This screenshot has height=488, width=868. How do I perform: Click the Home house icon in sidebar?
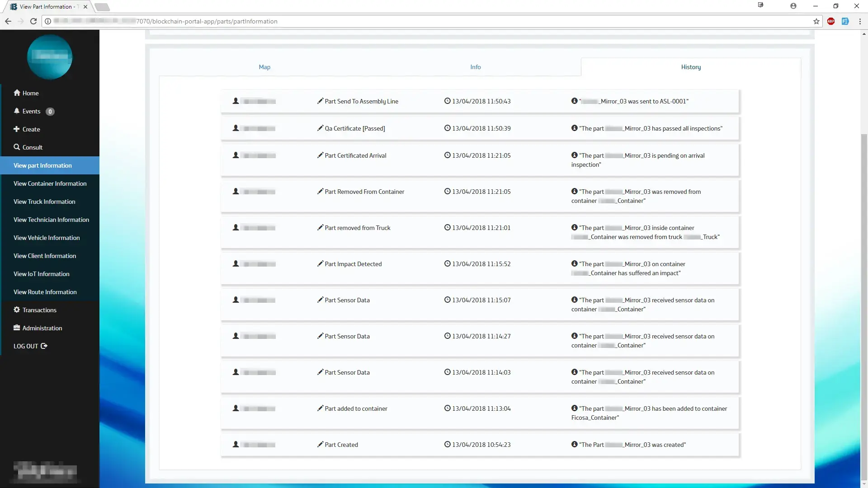pyautogui.click(x=17, y=93)
